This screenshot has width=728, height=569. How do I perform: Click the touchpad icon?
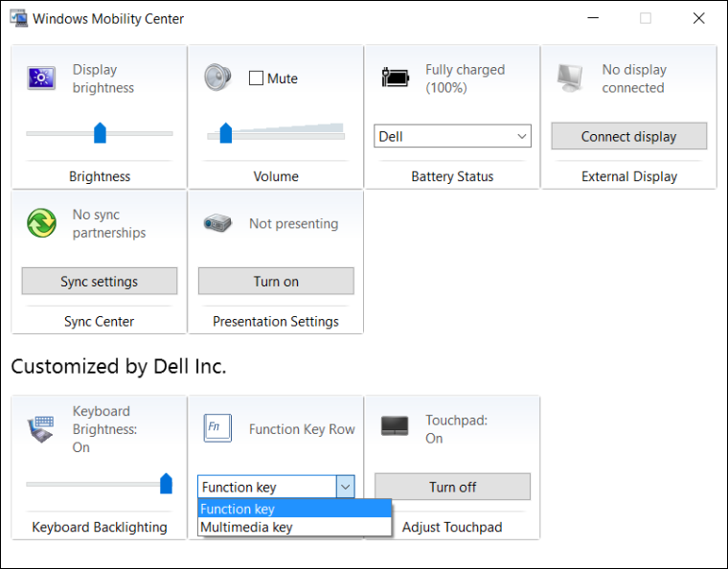(x=395, y=426)
